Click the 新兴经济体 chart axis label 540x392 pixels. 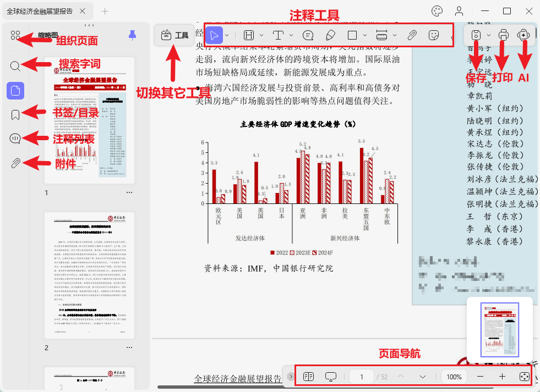pos(345,238)
